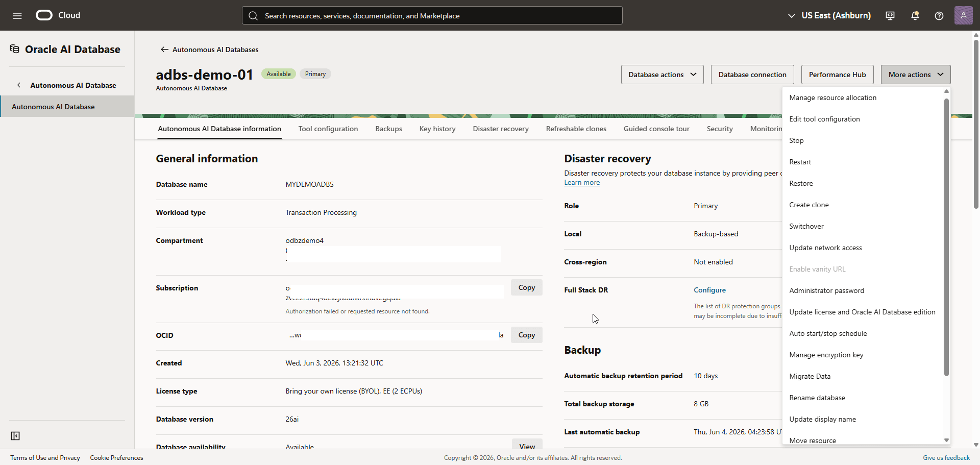Click the MYDEMOADBS database name value
This screenshot has width=980, height=465.
[309, 184]
